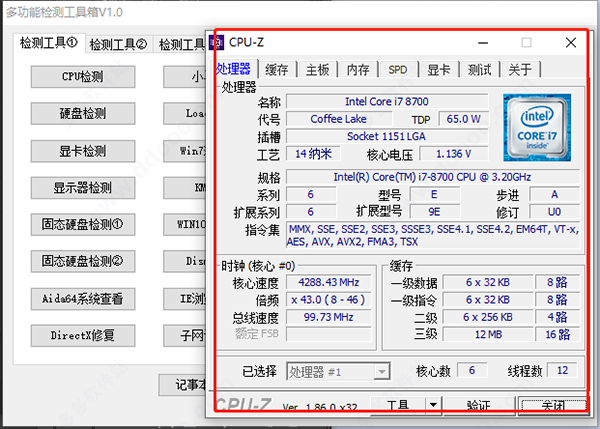Close the CPU-Z window
The image size is (600, 429).
click(571, 42)
